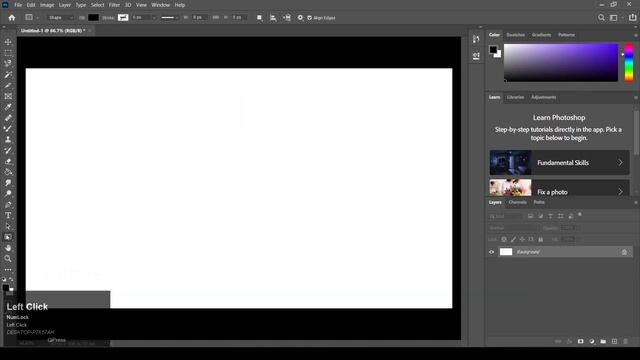Toggle filter for type layers
640x360 pixels.
[x=551, y=216]
